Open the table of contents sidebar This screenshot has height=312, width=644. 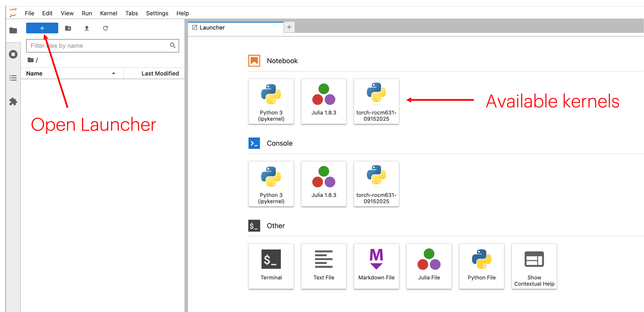13,78
